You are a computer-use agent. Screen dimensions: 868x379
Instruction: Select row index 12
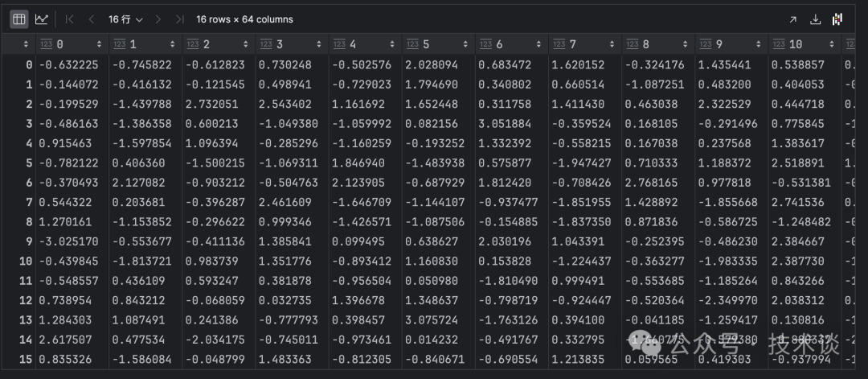coord(26,300)
